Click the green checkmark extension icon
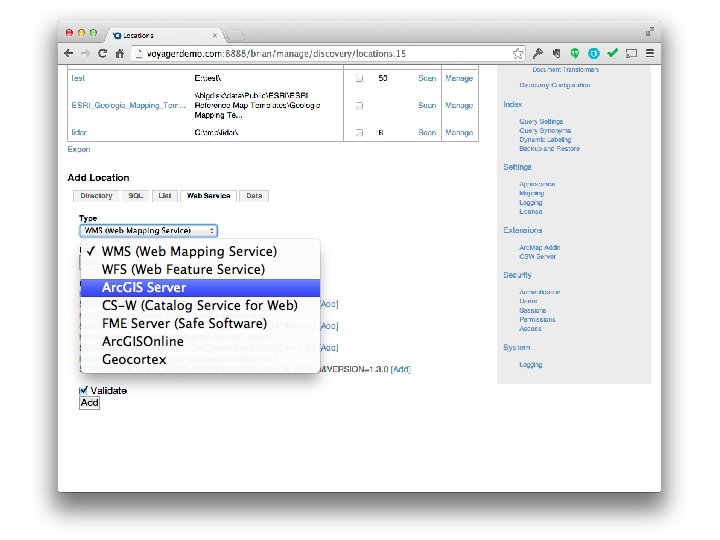The image size is (720, 540). tap(613, 53)
